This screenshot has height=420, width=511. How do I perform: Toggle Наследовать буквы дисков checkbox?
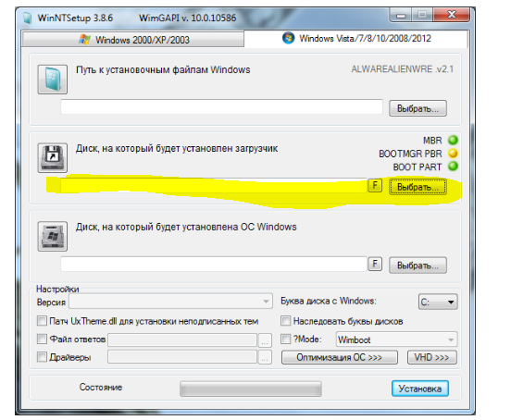click(285, 321)
